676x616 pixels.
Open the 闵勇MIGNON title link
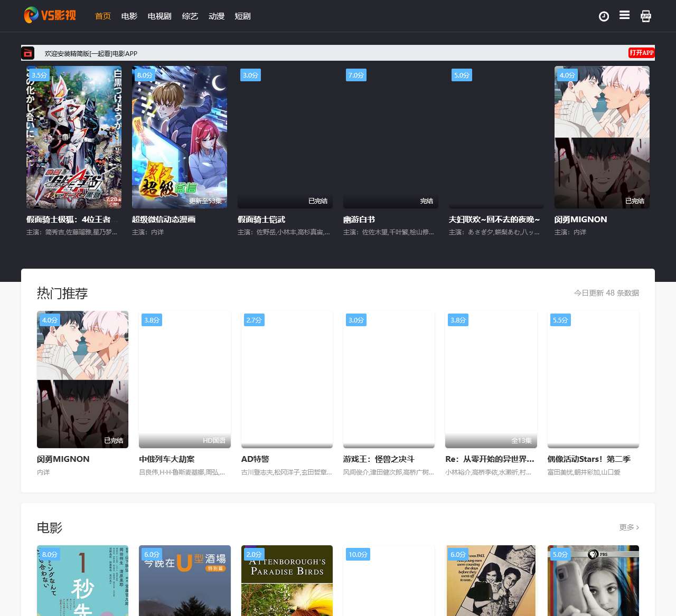click(x=581, y=220)
